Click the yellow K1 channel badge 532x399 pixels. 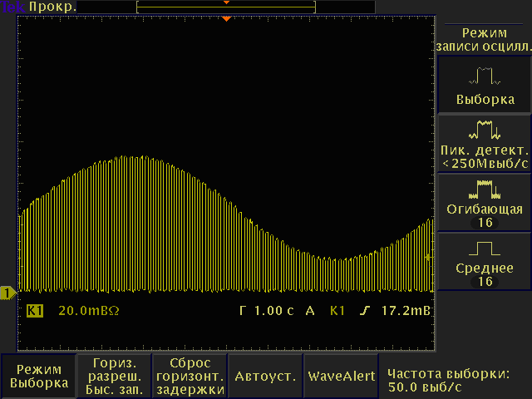pos(35,311)
